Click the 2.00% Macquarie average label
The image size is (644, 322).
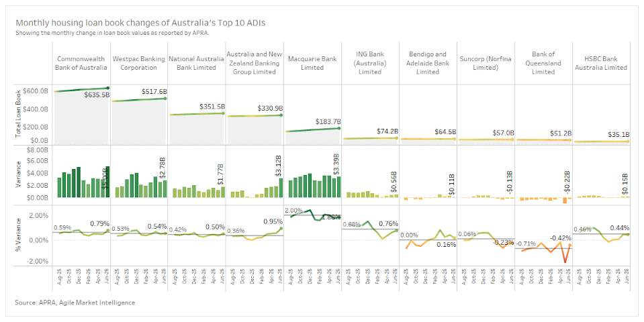click(x=293, y=211)
